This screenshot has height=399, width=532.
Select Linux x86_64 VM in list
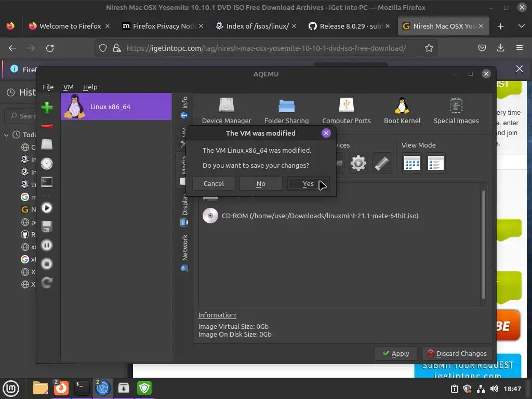[116, 107]
